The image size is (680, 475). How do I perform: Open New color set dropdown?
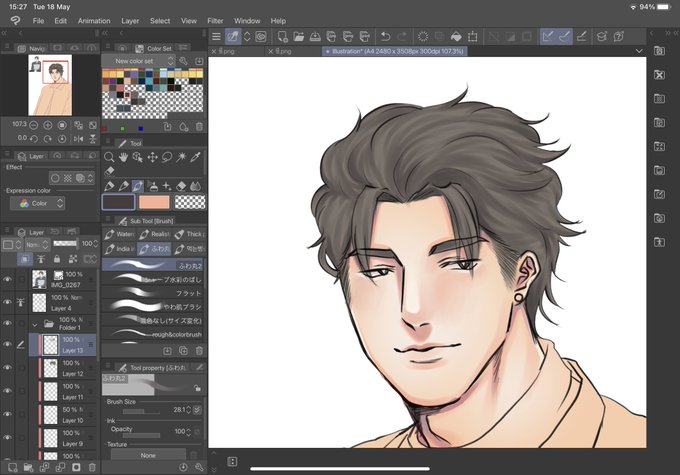[x=138, y=61]
